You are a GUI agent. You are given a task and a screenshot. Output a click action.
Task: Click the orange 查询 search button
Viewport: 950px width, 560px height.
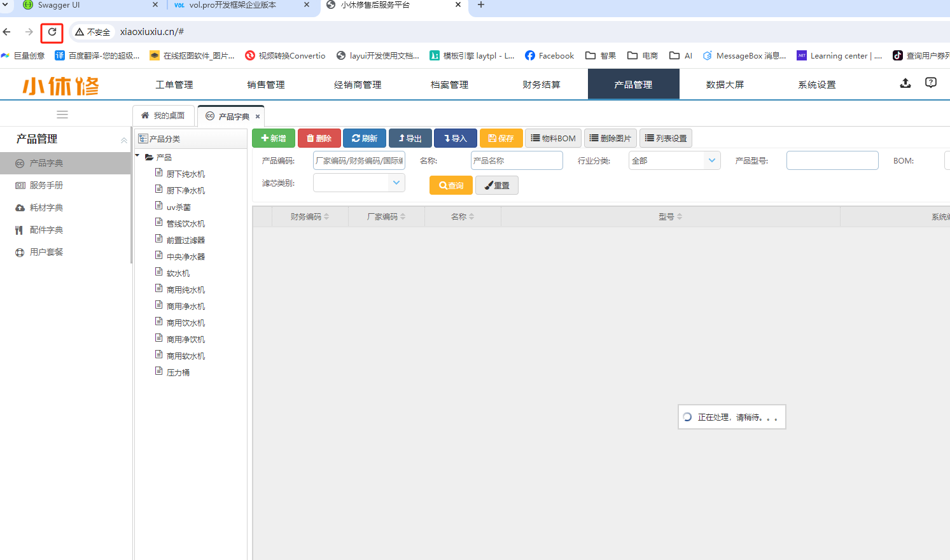[451, 185]
